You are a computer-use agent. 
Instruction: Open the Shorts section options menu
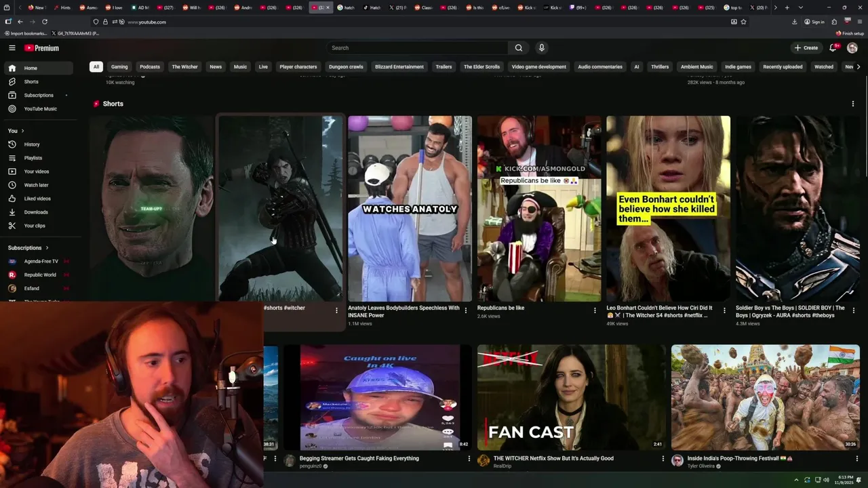point(853,104)
